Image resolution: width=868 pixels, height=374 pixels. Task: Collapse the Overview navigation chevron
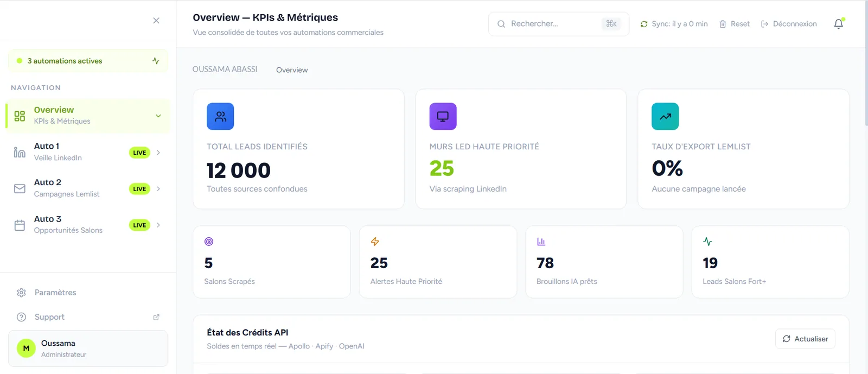click(158, 116)
